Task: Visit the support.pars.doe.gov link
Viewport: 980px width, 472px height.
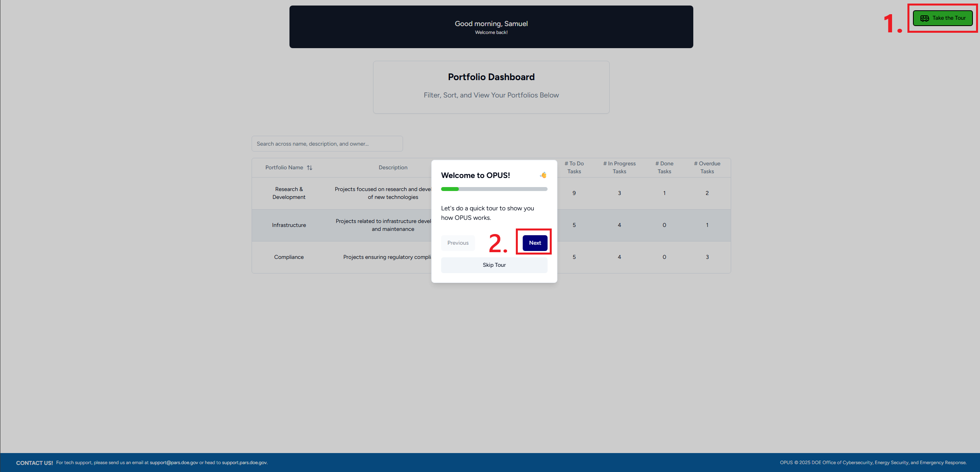Action: (244, 463)
